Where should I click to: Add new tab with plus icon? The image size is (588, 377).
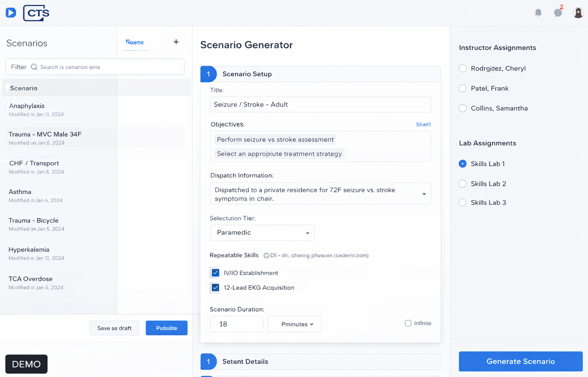coord(176,42)
